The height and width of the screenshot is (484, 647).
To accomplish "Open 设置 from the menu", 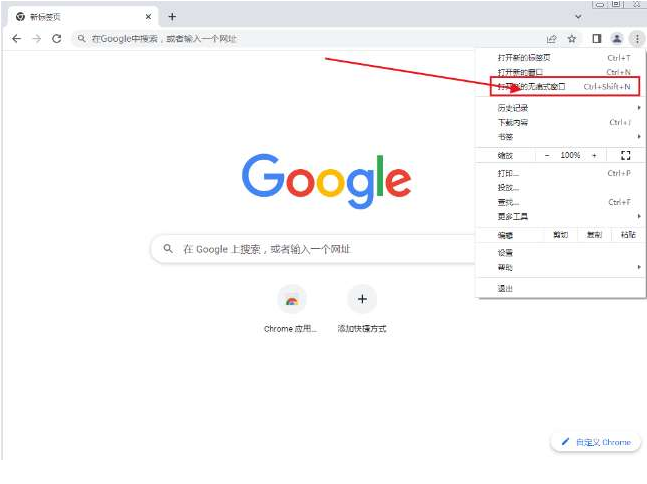I will [560, 253].
